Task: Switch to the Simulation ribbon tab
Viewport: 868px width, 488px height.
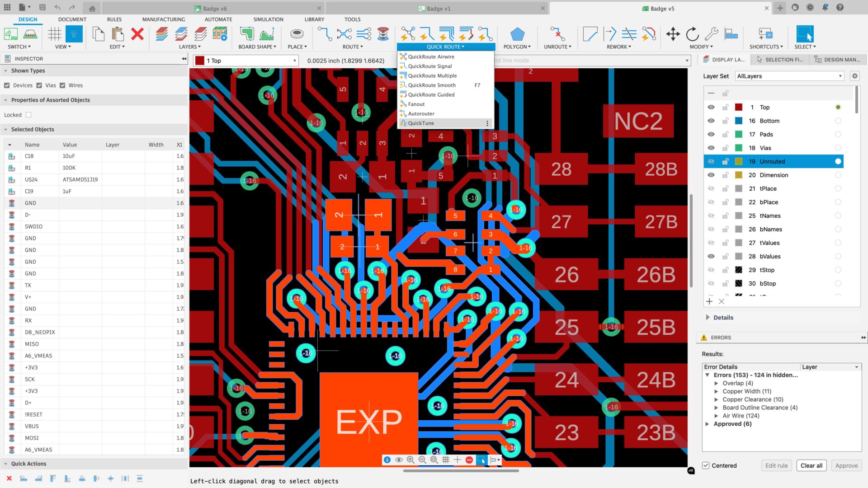Action: 268,19
